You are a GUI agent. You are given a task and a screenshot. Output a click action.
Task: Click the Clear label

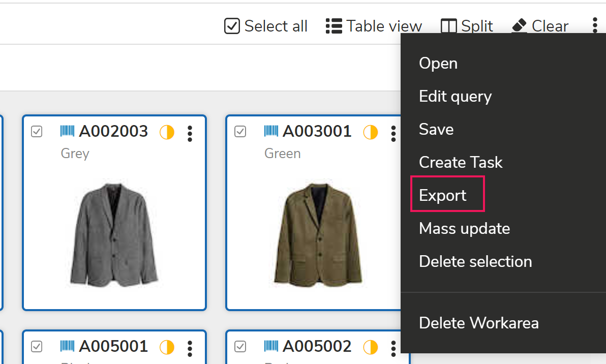(551, 26)
